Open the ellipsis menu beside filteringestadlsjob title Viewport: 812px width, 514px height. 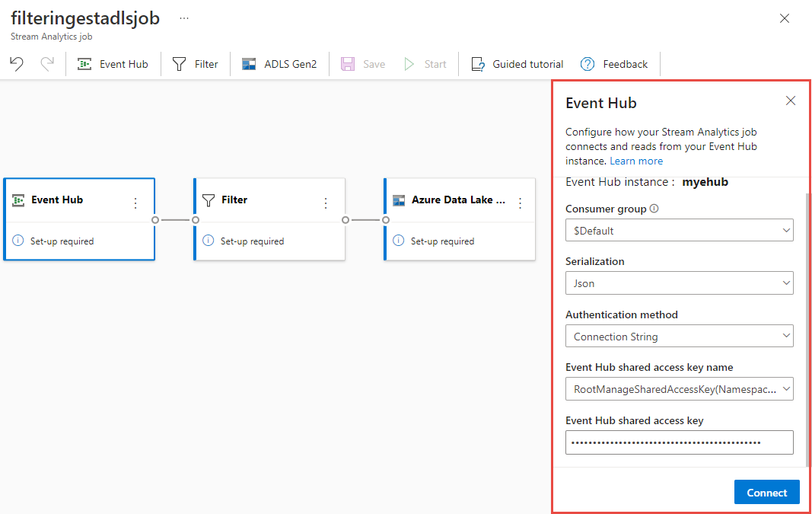[184, 18]
